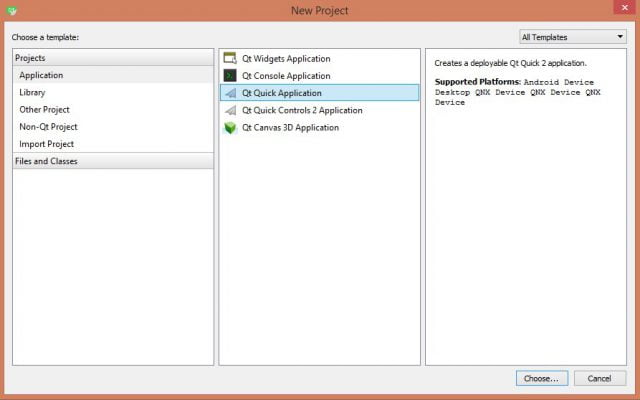Click the Qt Canvas 3D cube icon
640x400 pixels.
click(230, 128)
